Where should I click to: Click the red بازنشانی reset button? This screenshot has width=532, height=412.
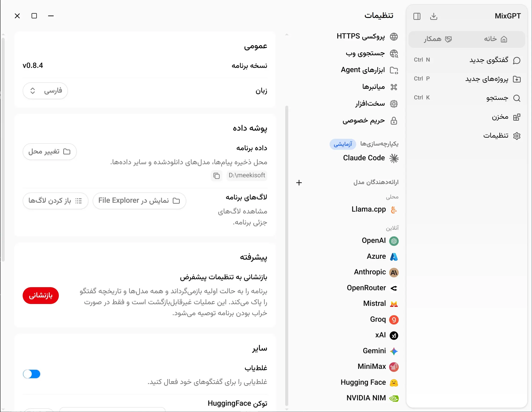41,296
